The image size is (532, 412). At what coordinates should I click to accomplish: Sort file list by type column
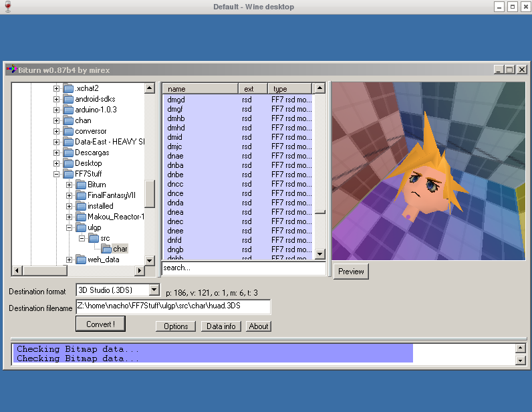[290, 89]
